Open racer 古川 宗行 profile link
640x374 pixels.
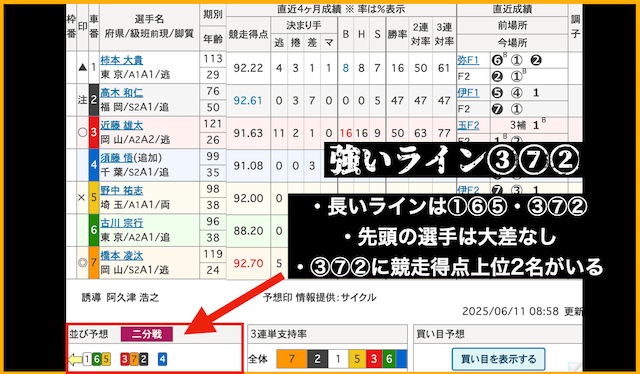point(122,223)
